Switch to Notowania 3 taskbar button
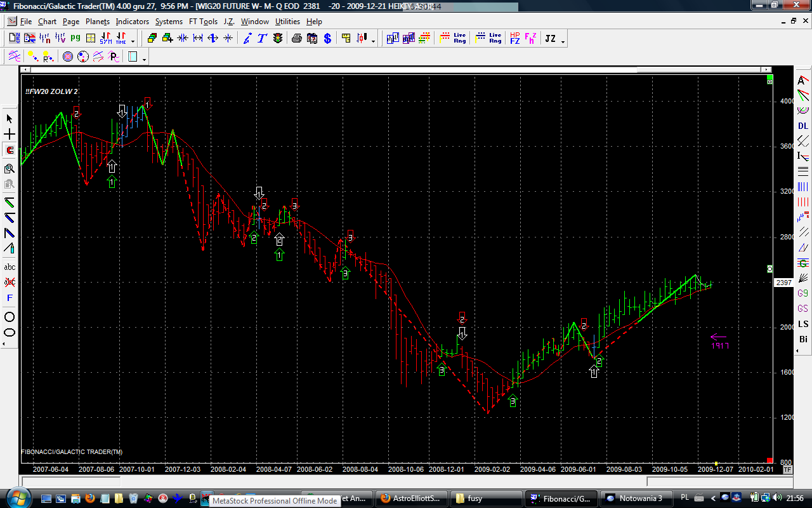This screenshot has height=508, width=812. [634, 498]
